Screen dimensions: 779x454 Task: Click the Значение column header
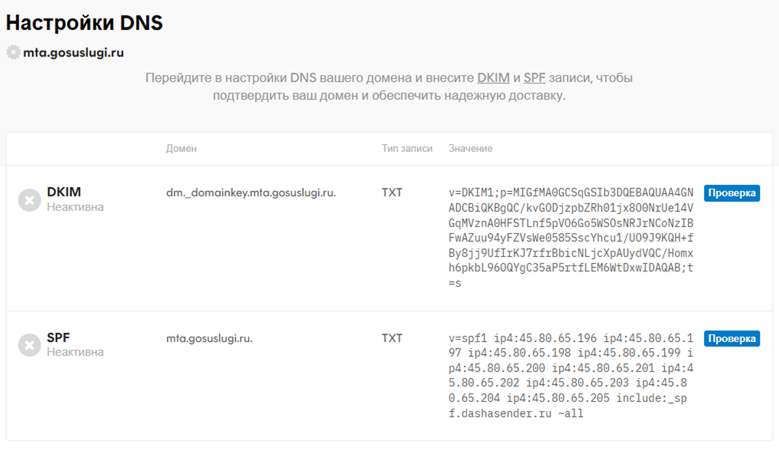coord(470,149)
